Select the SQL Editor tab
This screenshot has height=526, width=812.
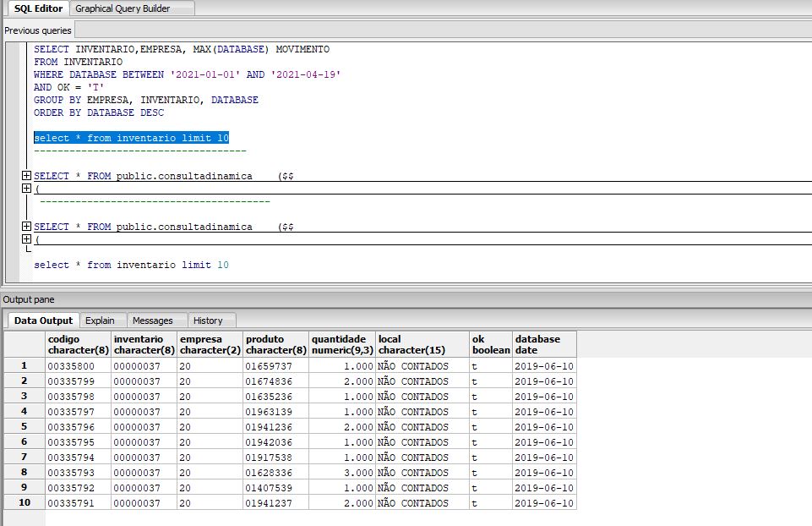pos(38,8)
